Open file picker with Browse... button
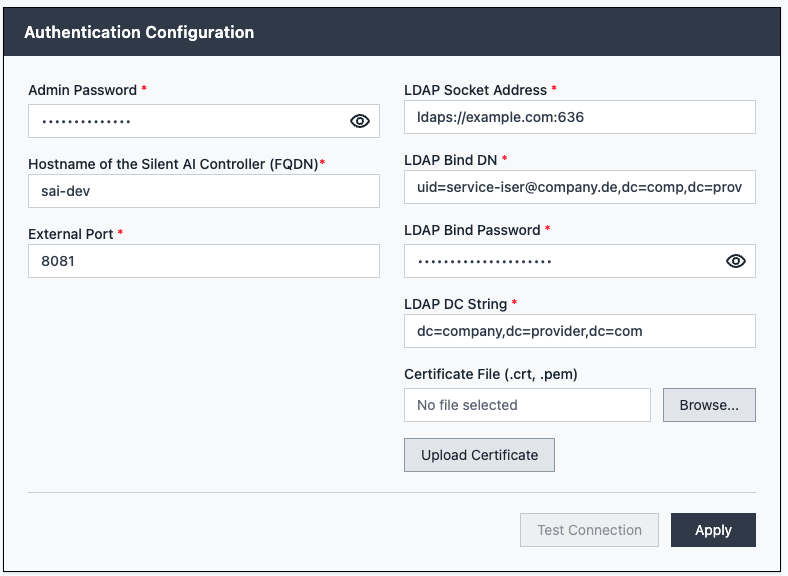 click(x=709, y=405)
